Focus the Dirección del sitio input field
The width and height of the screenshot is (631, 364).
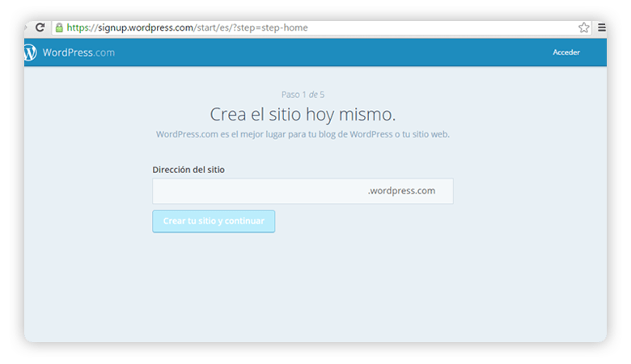(303, 191)
